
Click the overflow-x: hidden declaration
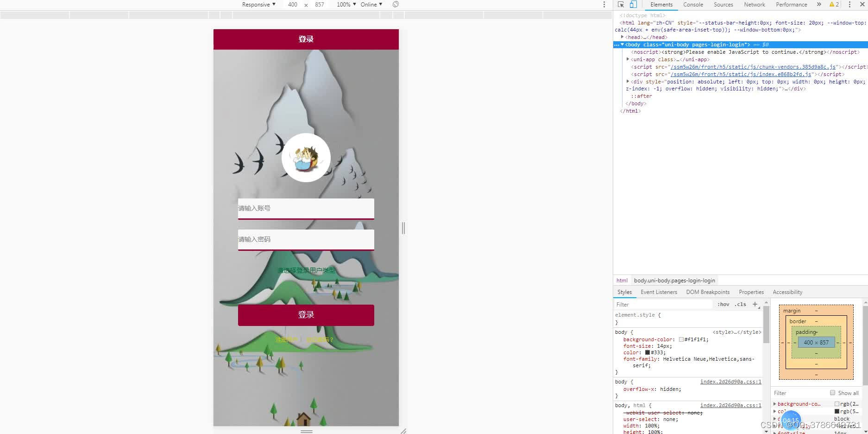(652, 389)
